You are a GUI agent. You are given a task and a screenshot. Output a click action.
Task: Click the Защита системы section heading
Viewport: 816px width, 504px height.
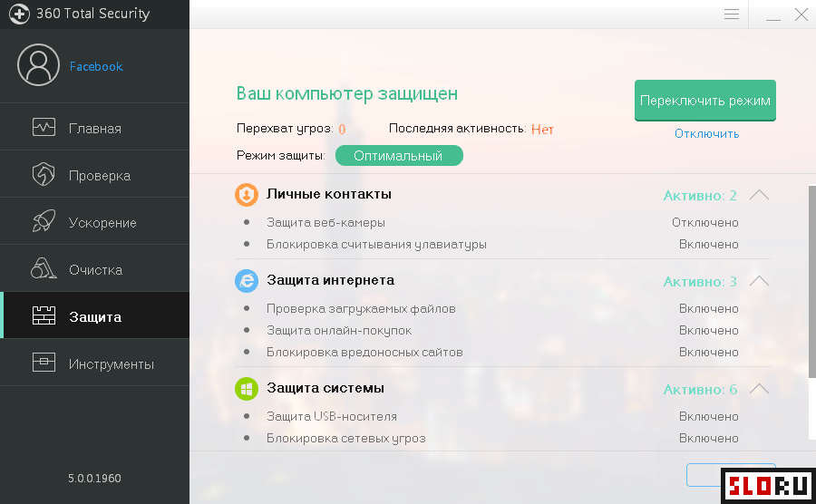pyautogui.click(x=325, y=388)
